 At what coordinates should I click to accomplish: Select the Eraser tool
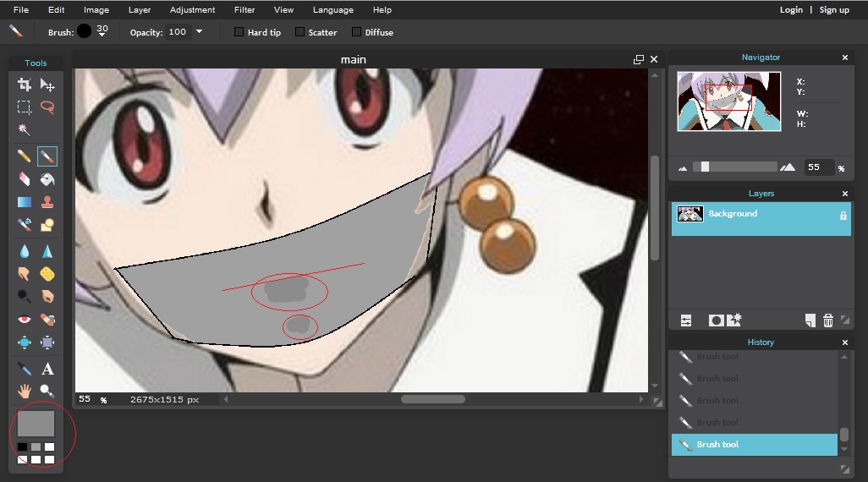click(24, 178)
